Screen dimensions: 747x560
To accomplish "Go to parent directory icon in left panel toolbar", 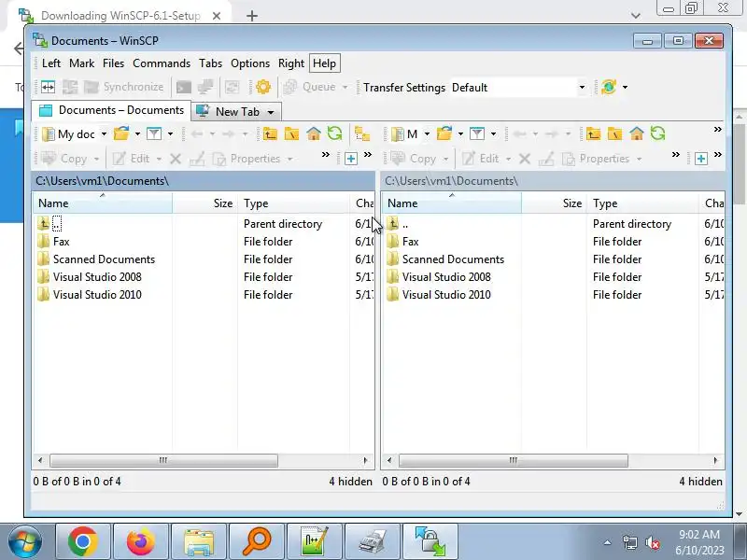I will [x=270, y=133].
